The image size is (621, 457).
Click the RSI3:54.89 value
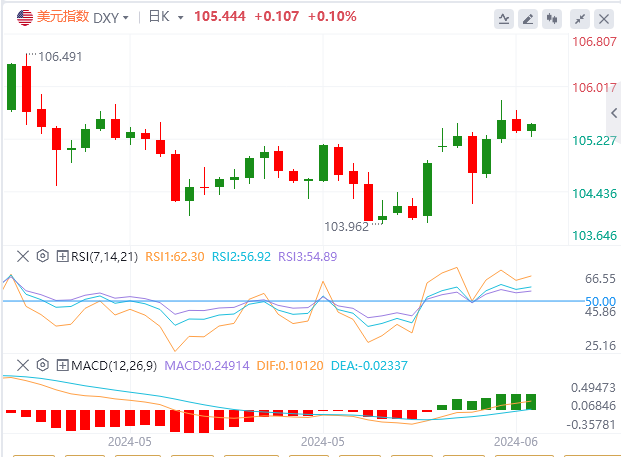[307, 257]
